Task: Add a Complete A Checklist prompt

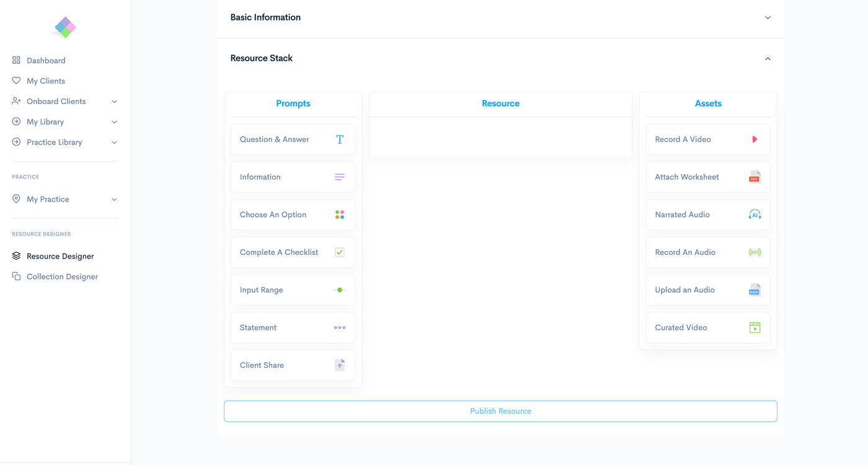Action: click(293, 252)
